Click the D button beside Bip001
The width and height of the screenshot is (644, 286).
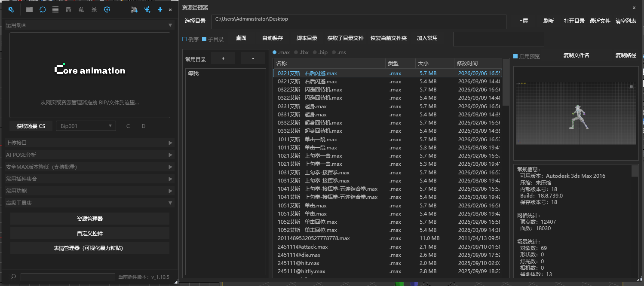(144, 126)
